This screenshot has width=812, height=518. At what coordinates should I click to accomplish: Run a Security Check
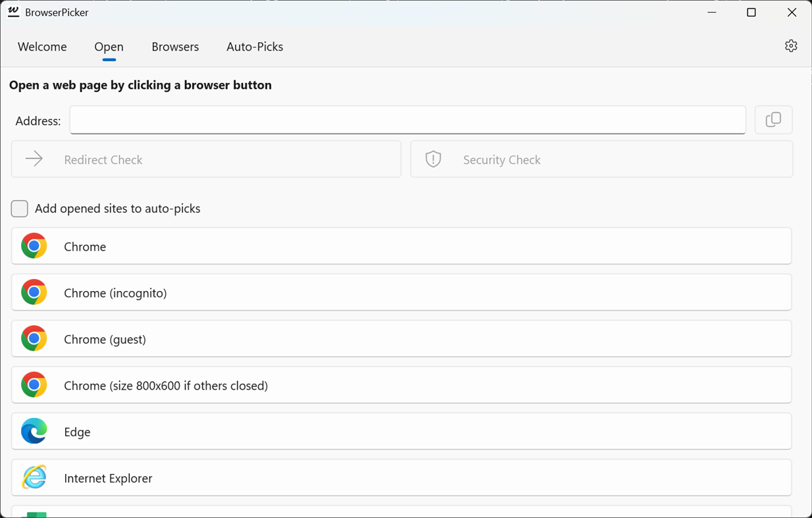click(601, 159)
